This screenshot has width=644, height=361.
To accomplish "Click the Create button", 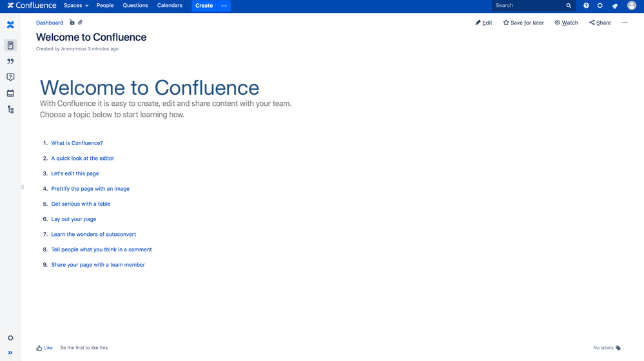I will pyautogui.click(x=204, y=6).
